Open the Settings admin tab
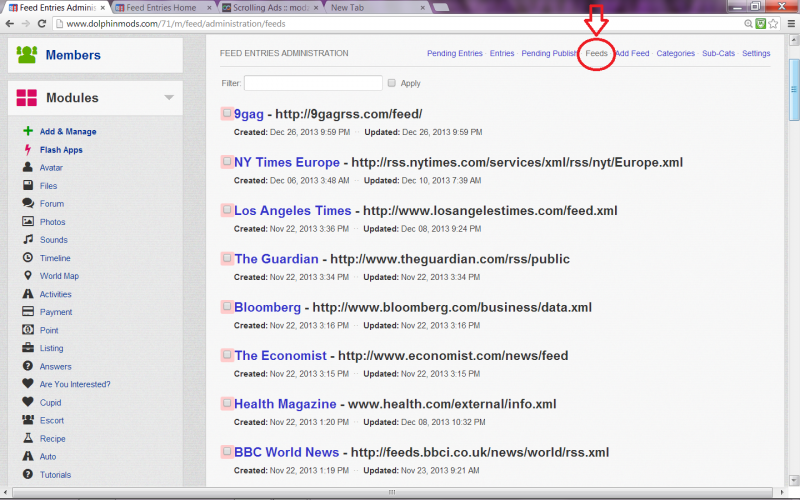 756,53
